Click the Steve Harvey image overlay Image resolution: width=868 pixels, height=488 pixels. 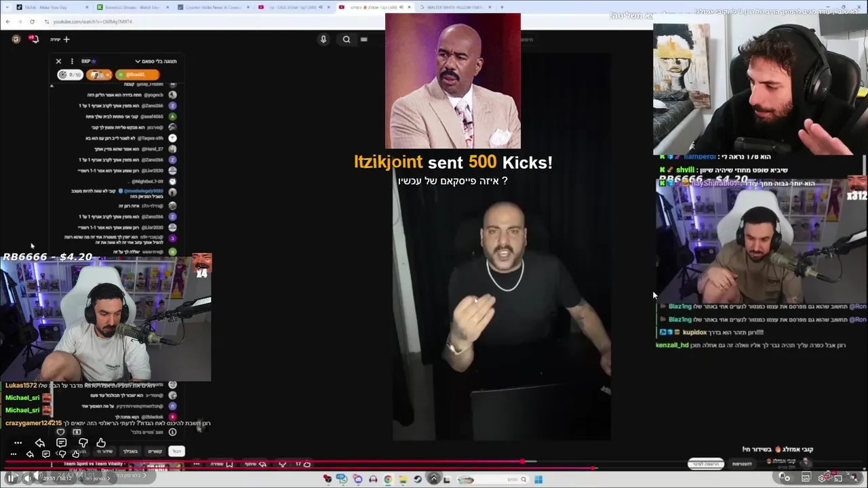pyautogui.click(x=453, y=81)
